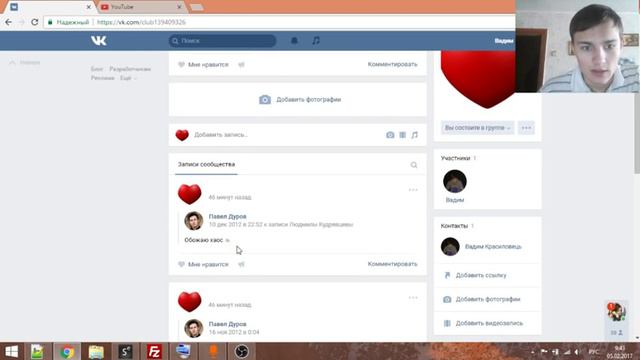Open group actions three-dots button
This screenshot has height=360, width=640.
click(x=526, y=128)
